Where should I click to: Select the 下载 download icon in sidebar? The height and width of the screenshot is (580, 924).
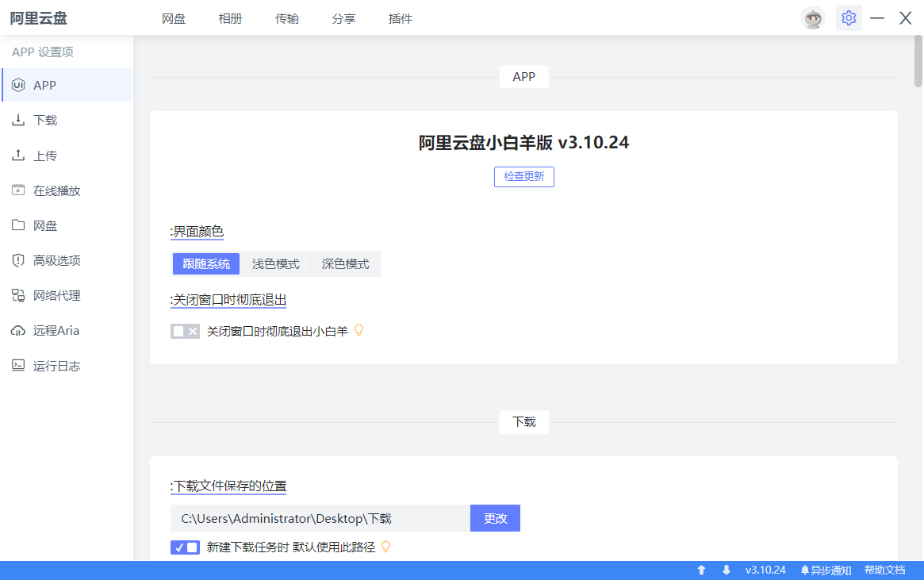(18, 121)
